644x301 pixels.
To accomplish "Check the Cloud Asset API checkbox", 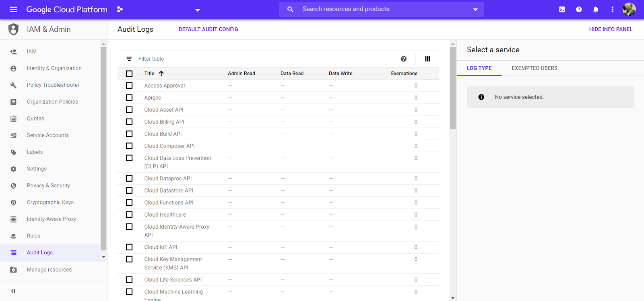I will pos(129,110).
